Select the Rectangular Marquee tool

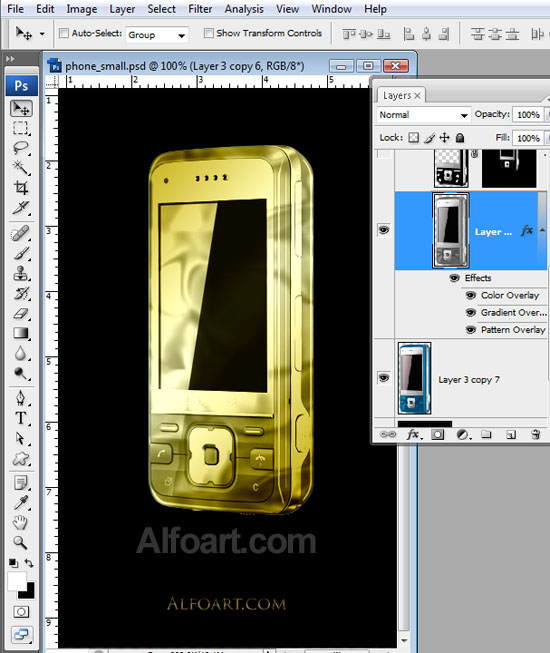[21, 128]
